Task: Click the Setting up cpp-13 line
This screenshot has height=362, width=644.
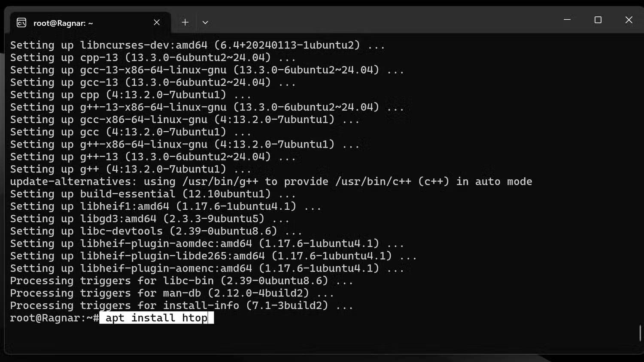Action: click(x=150, y=57)
